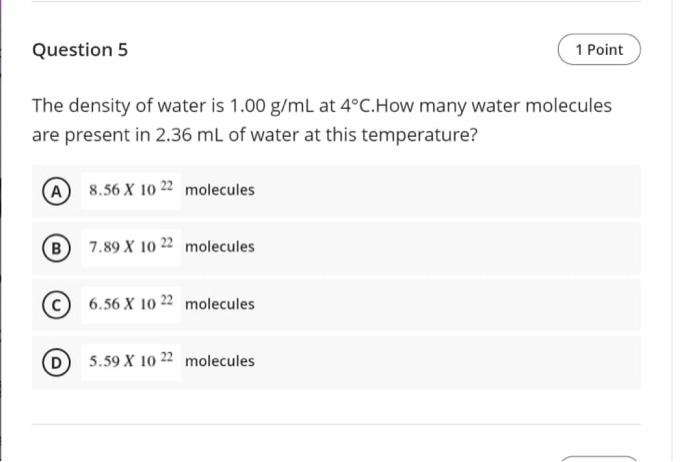Click 'molecules' text in option D

tap(220, 361)
